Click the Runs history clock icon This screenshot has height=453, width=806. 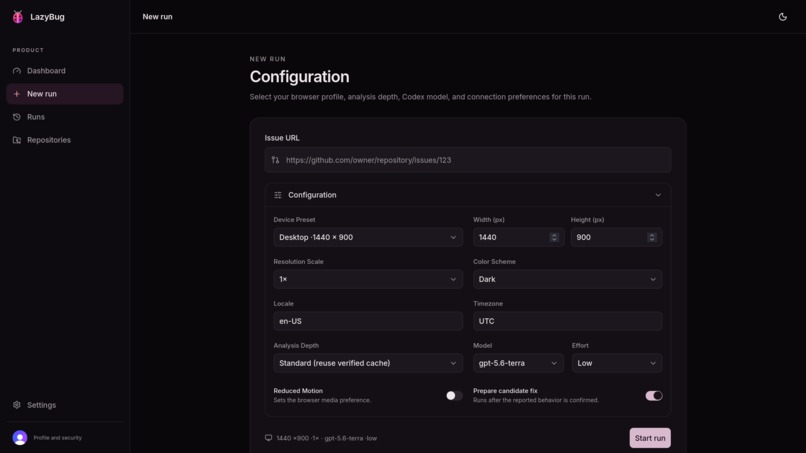coord(17,117)
